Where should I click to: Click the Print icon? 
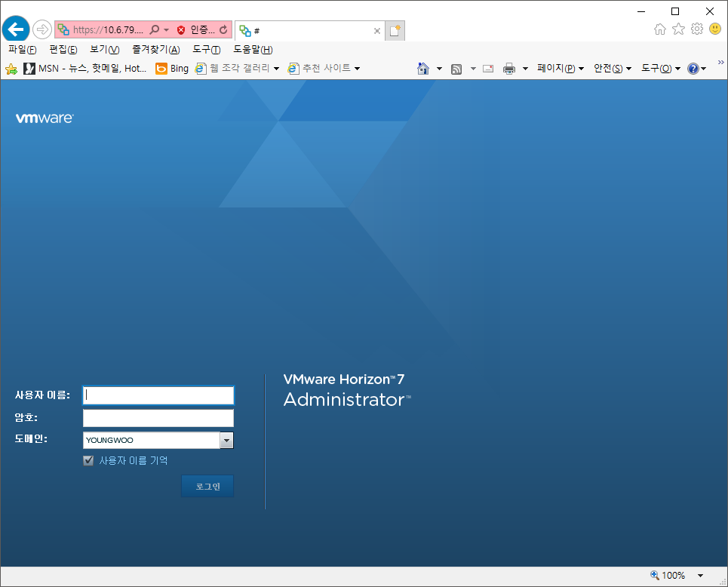click(x=509, y=69)
